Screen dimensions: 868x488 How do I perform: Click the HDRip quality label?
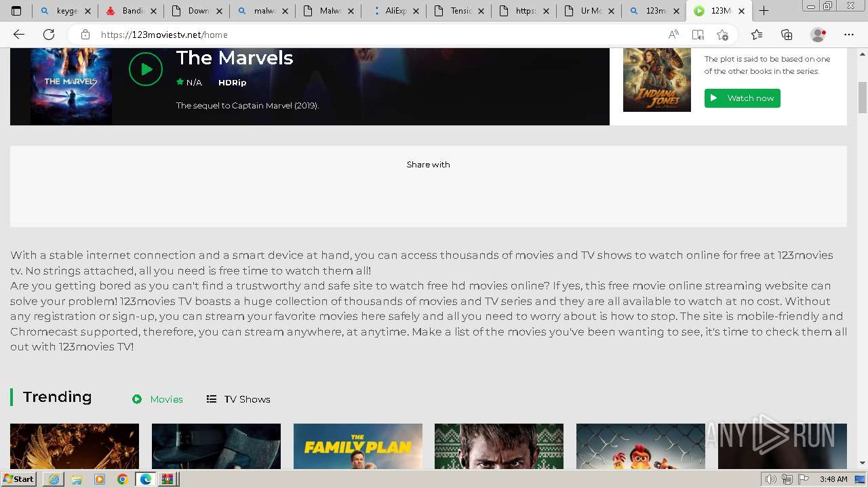coord(232,83)
